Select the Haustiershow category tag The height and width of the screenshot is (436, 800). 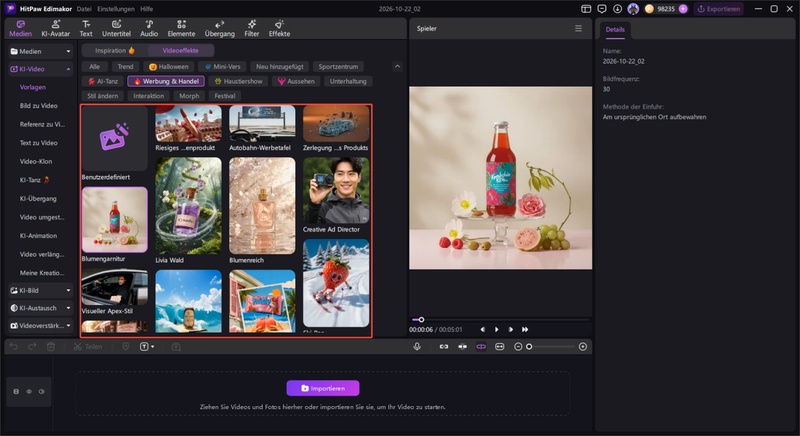coord(238,81)
